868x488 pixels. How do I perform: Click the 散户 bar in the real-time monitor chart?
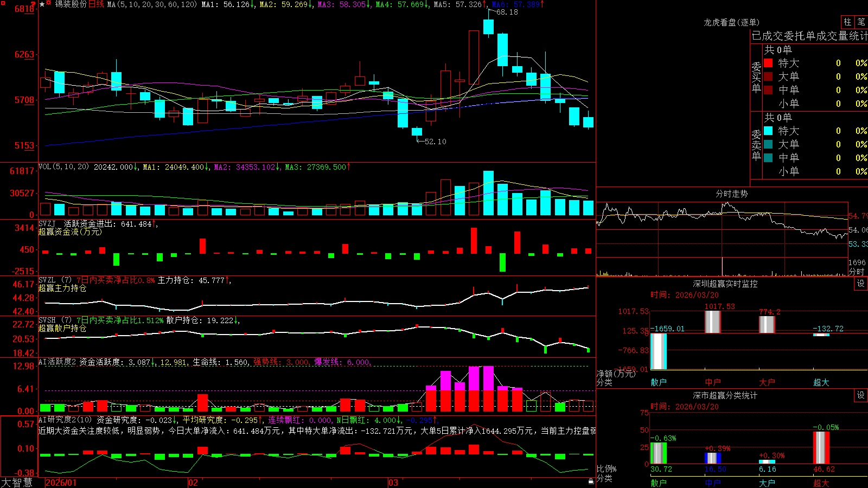[658, 351]
